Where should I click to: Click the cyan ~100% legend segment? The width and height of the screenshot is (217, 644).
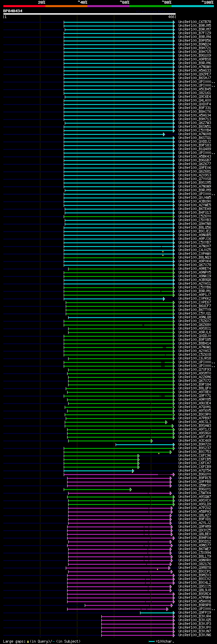[193, 6]
